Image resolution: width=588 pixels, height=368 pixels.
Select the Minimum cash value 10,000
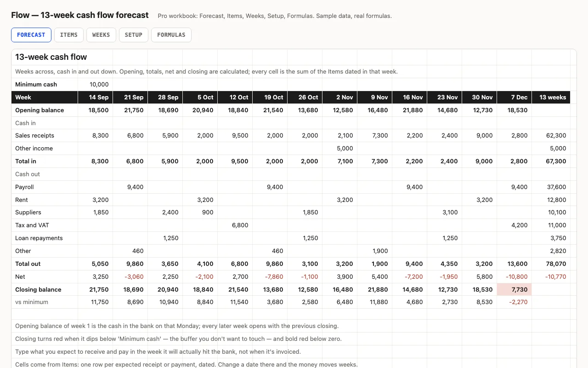[x=95, y=85]
